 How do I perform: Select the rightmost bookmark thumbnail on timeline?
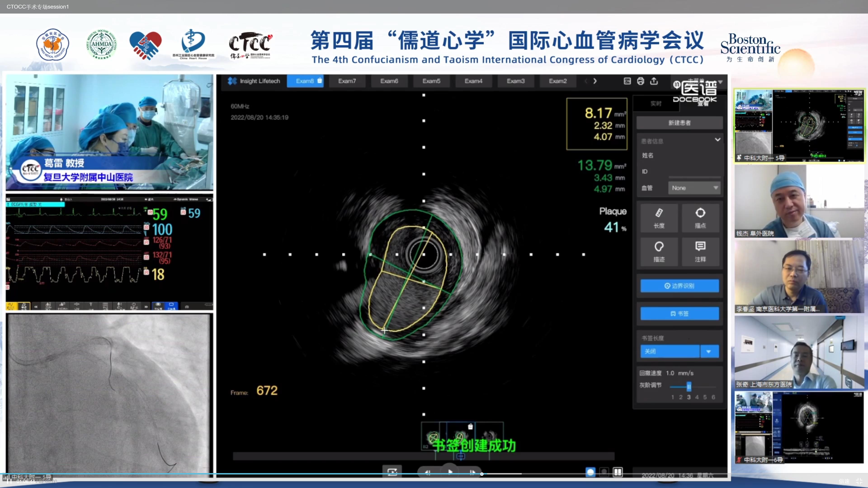[x=489, y=436]
